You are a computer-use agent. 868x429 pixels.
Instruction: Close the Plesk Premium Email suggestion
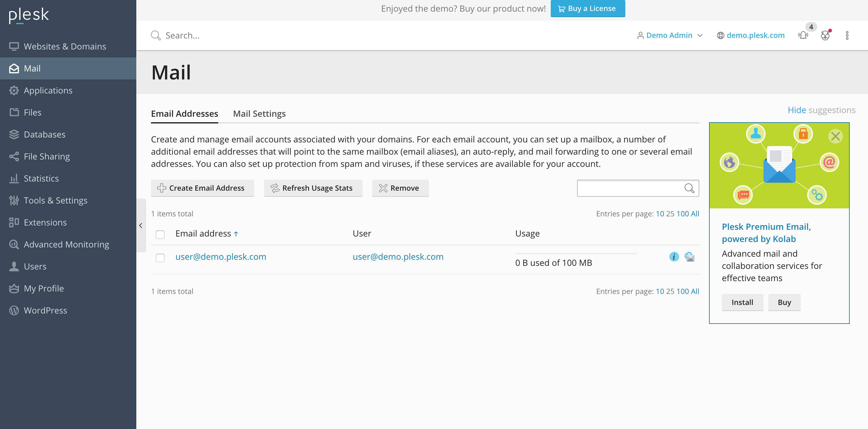[835, 136]
